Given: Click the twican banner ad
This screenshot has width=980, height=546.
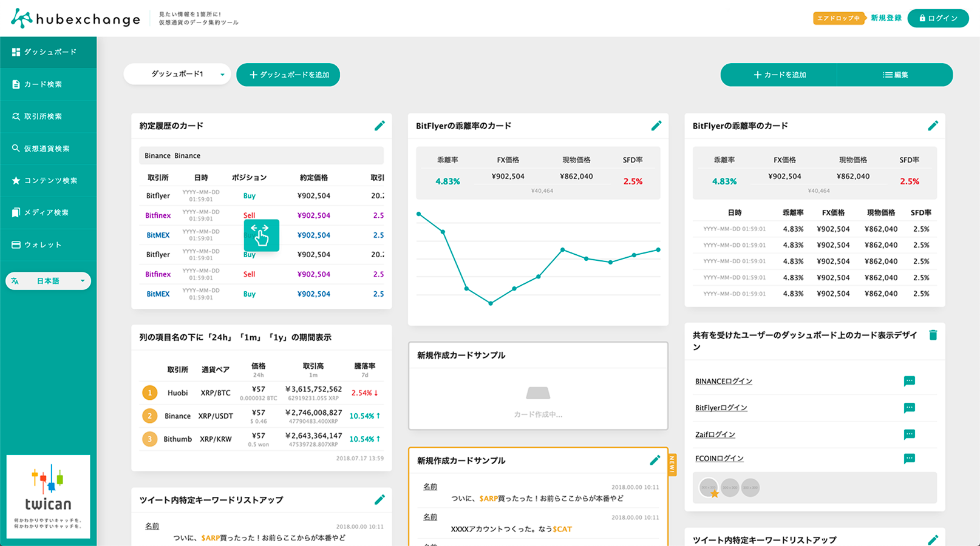Looking at the screenshot, I should pyautogui.click(x=48, y=496).
